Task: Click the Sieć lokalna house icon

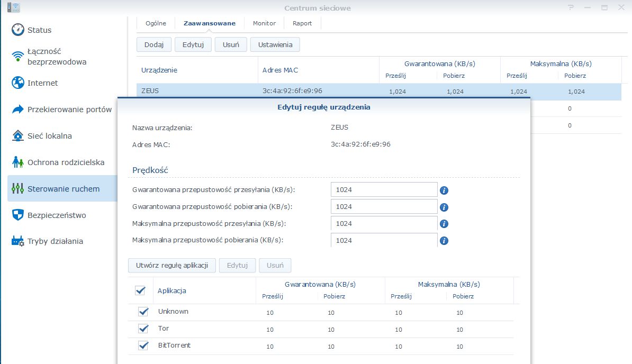Action: click(18, 135)
